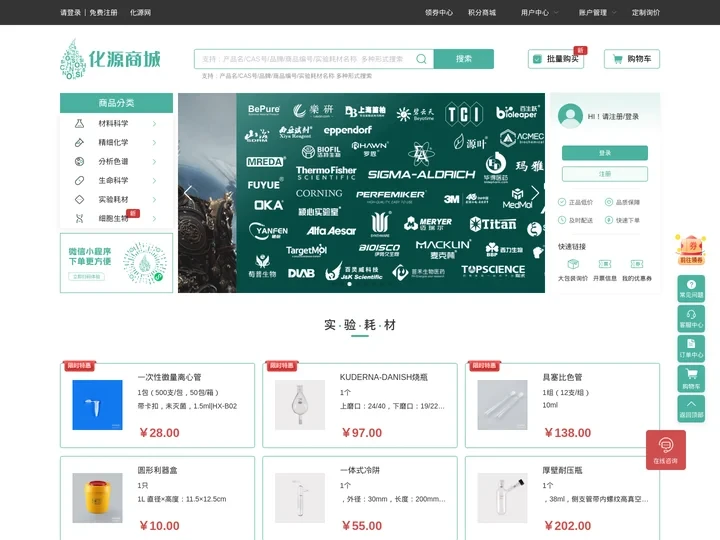Focus the product search input field
This screenshot has width=720, height=540.
(x=314, y=59)
